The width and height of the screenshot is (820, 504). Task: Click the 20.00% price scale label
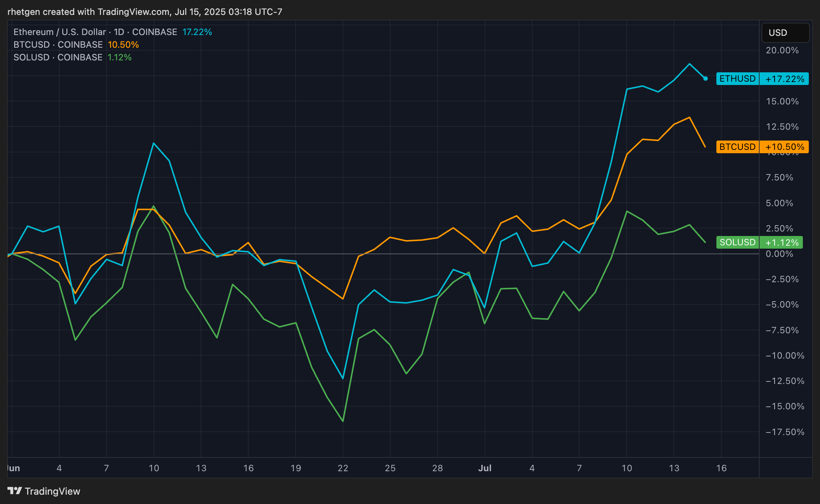point(782,50)
